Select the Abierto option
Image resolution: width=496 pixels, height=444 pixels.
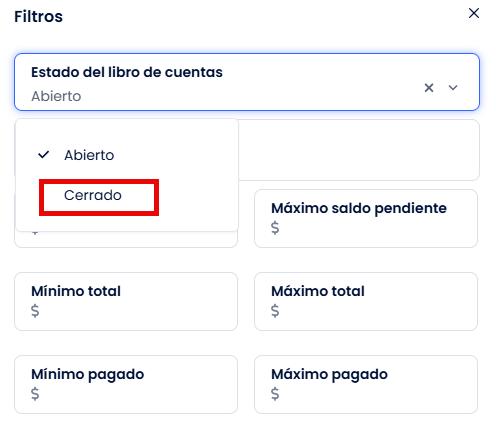click(89, 155)
